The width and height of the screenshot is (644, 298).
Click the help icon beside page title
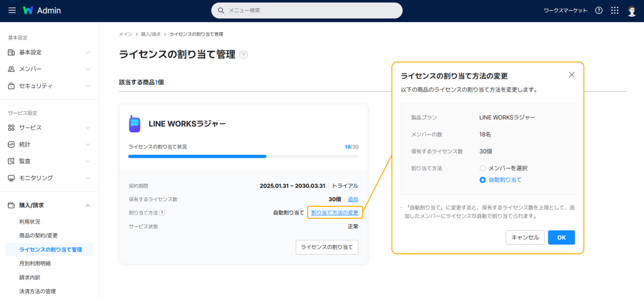[x=243, y=55]
